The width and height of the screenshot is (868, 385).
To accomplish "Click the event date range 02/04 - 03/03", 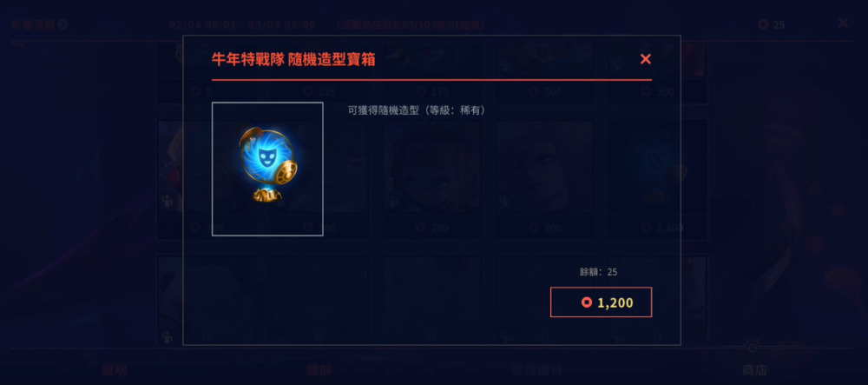I will coord(242,25).
